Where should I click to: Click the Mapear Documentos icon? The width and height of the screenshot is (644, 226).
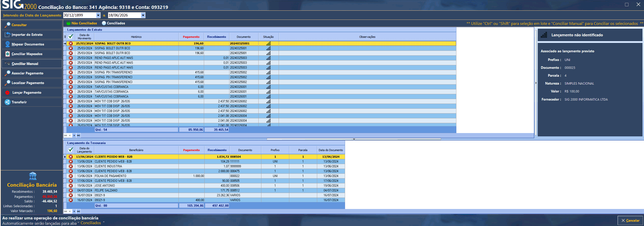click(x=8, y=44)
